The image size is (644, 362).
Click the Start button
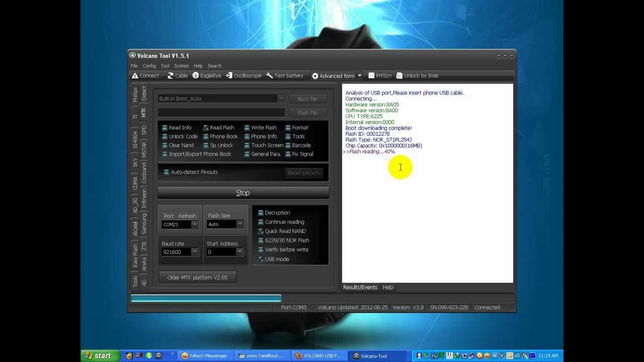point(100,356)
